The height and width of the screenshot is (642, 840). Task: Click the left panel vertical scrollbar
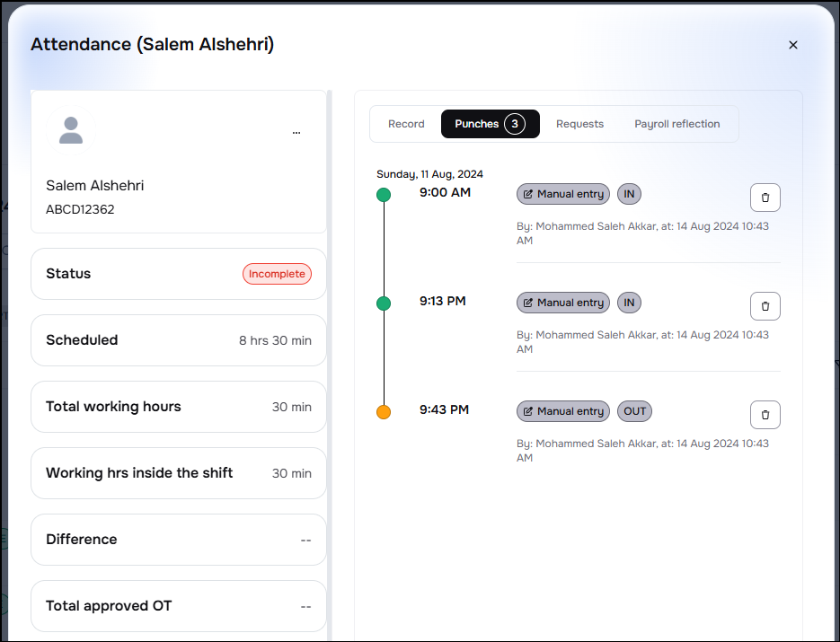pos(329,359)
